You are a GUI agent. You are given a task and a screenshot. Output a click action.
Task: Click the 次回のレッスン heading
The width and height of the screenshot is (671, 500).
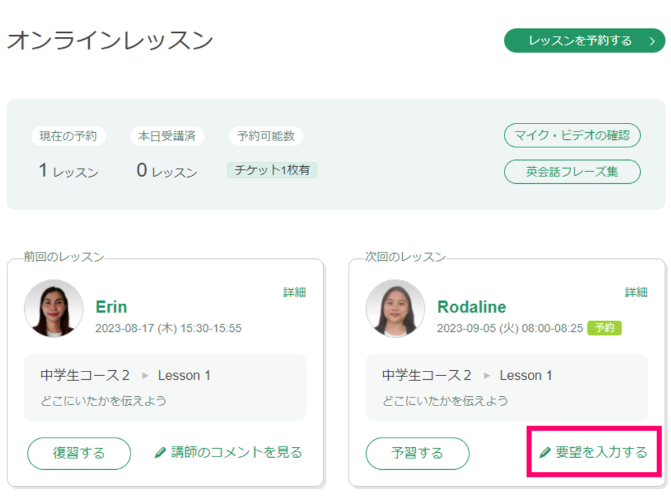click(x=405, y=256)
